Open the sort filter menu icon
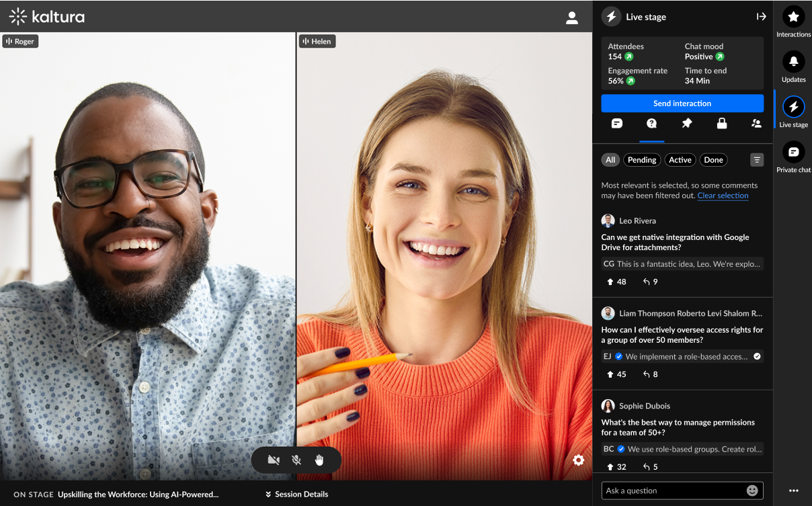This screenshot has height=506, width=812. pyautogui.click(x=757, y=160)
